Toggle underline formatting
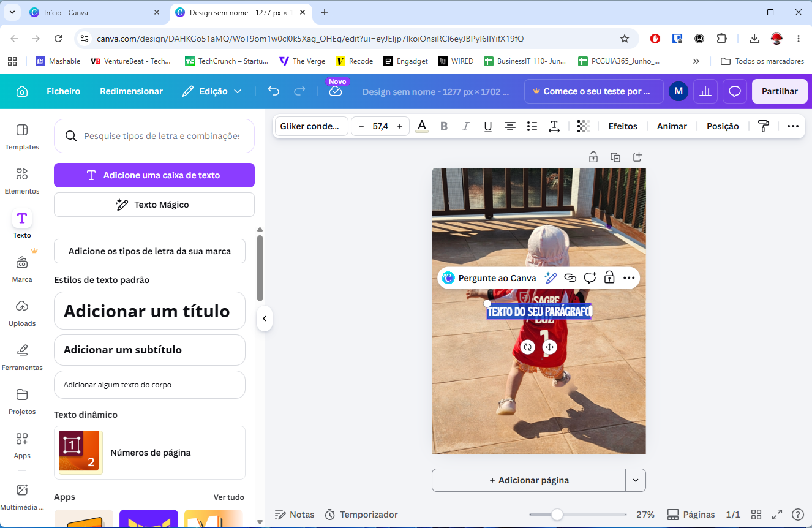Image resolution: width=812 pixels, height=528 pixels. (x=488, y=126)
